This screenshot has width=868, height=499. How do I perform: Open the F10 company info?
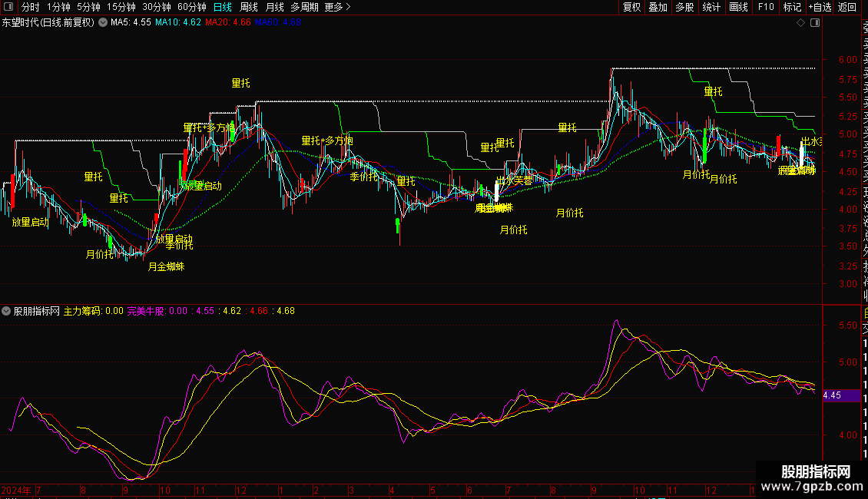pyautogui.click(x=766, y=7)
